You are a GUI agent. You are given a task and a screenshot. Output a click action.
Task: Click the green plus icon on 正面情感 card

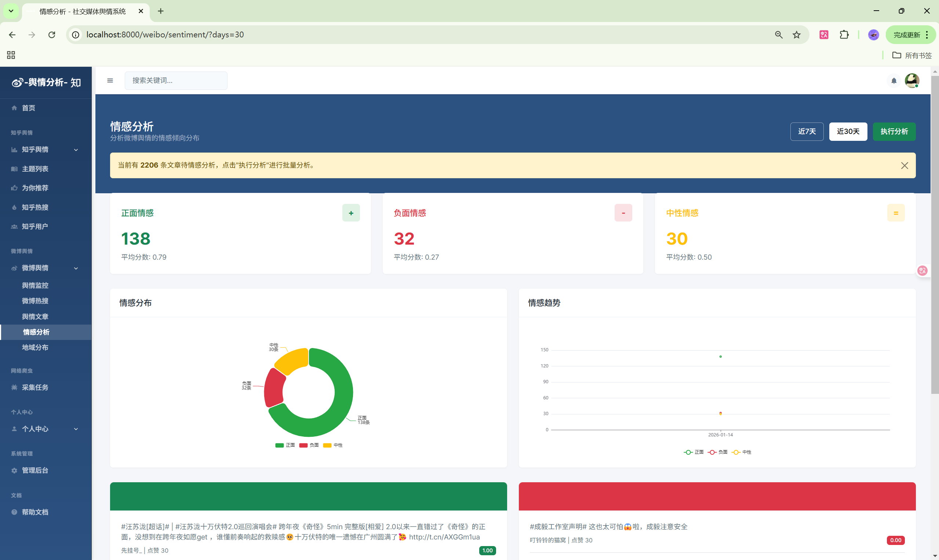pos(351,213)
